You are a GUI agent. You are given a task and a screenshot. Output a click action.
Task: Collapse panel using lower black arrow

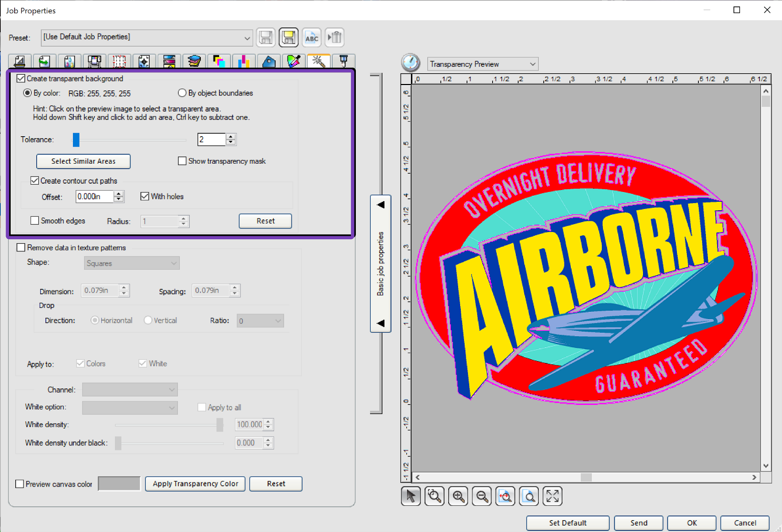381,323
